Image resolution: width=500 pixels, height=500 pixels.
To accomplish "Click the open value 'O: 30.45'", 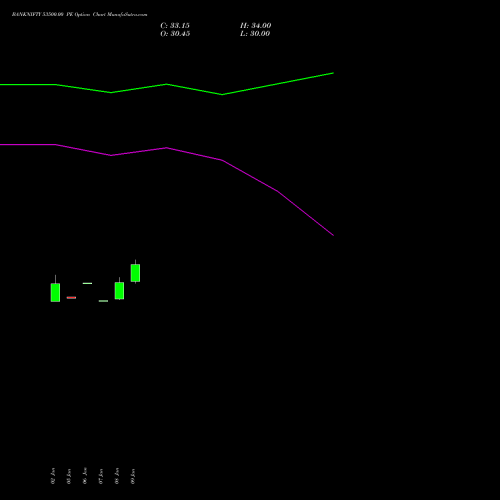I will [x=175, y=34].
